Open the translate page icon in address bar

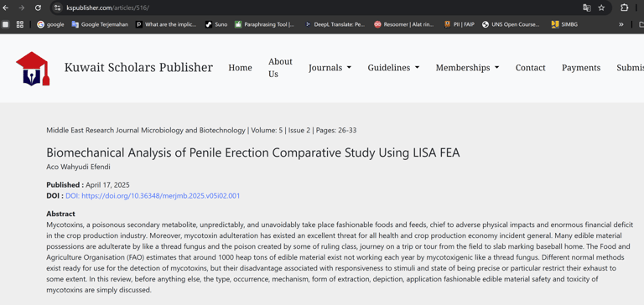587,8
